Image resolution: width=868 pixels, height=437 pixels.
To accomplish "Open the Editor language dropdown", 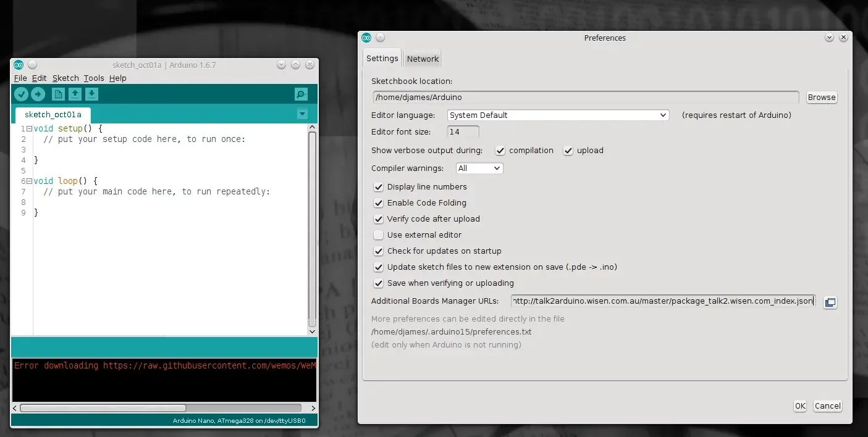I will (558, 115).
